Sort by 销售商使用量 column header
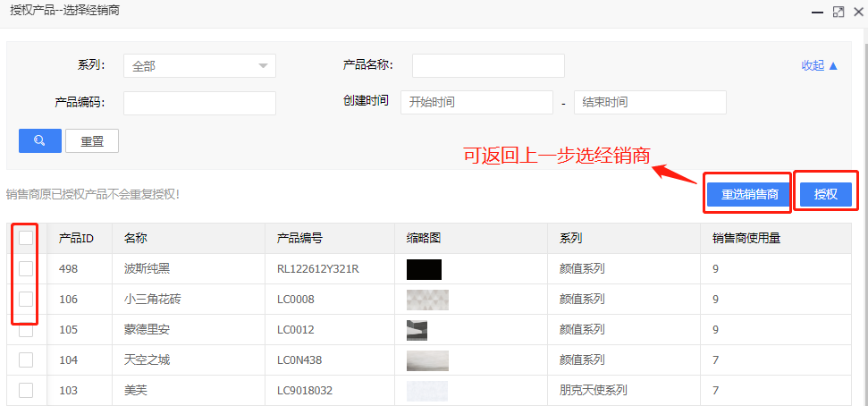This screenshot has width=868, height=406. click(x=747, y=239)
